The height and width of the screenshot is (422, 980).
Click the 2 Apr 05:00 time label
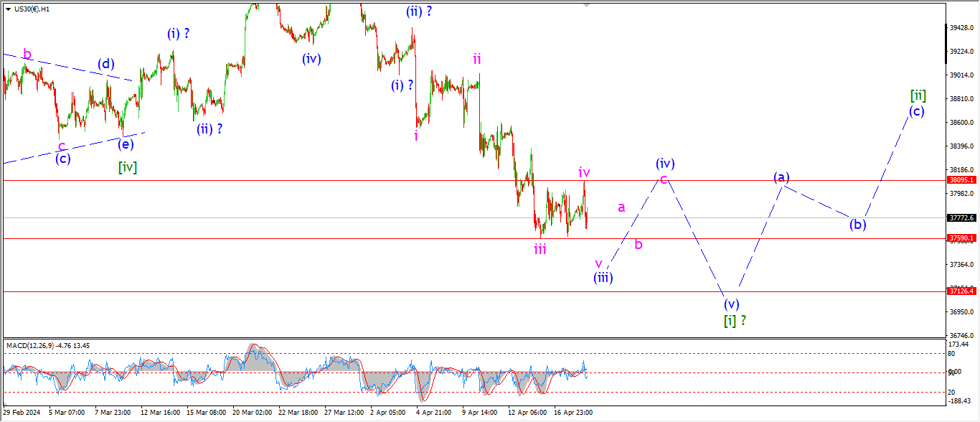point(388,413)
